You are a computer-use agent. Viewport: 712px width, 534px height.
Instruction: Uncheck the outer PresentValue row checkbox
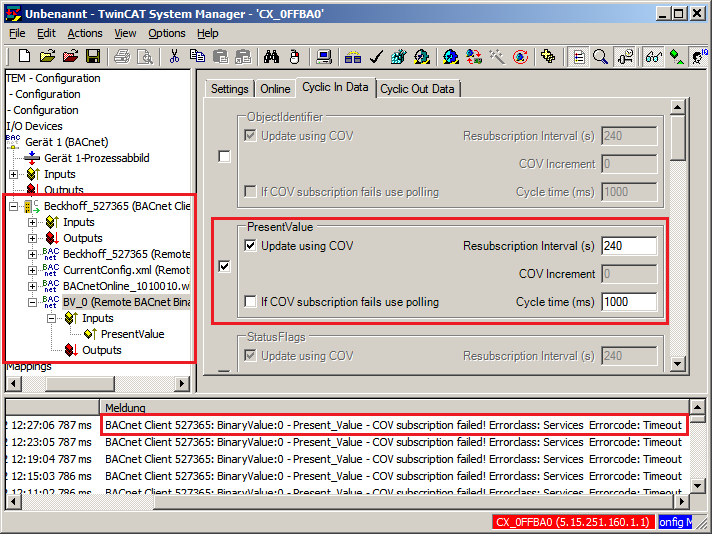[224, 266]
